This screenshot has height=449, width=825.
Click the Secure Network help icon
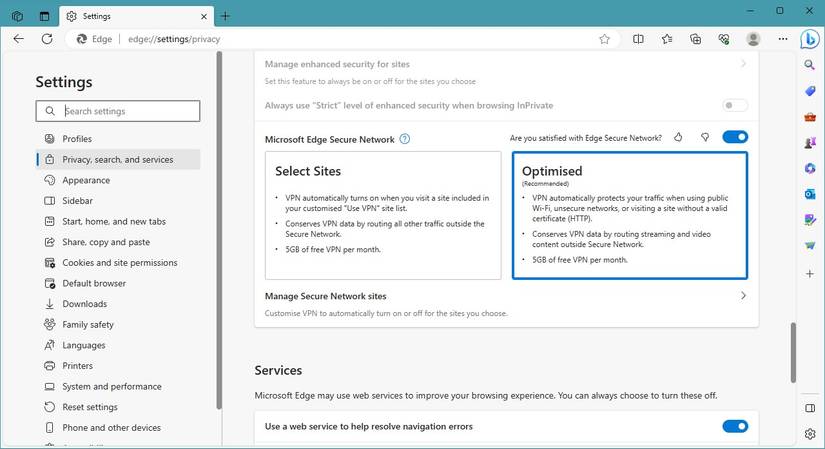click(404, 139)
